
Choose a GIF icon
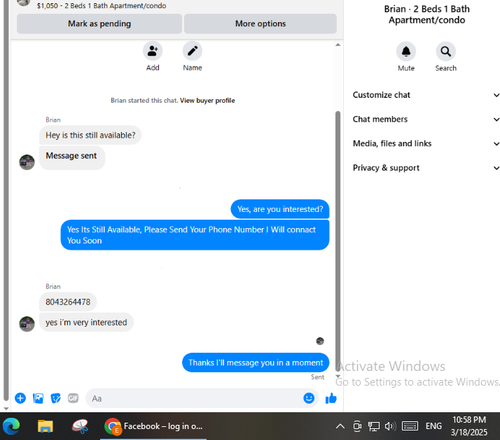[73, 398]
